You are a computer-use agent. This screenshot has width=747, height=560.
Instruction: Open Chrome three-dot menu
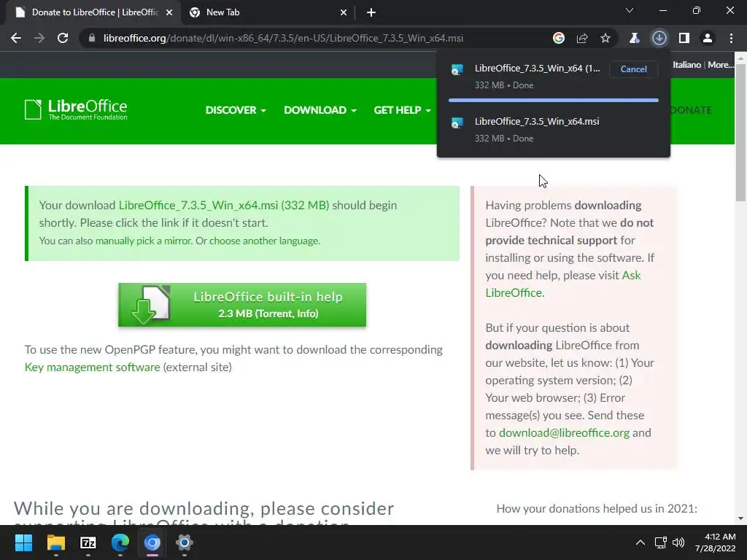pos(731,38)
